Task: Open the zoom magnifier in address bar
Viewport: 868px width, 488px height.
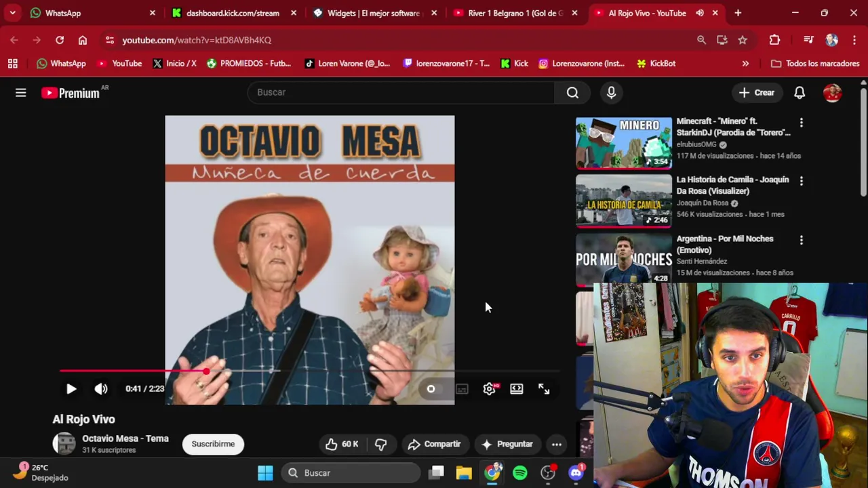Action: (x=701, y=40)
